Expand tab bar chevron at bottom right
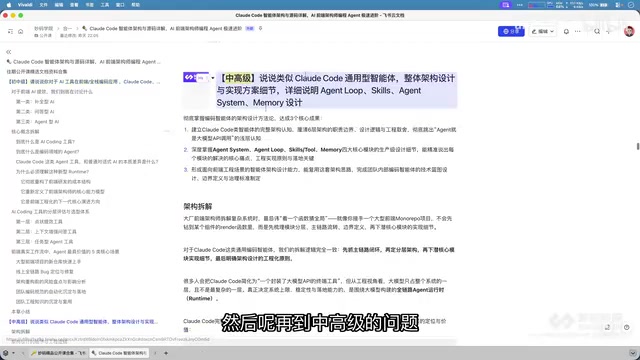This screenshot has width=640, height=360. click(x=633, y=353)
